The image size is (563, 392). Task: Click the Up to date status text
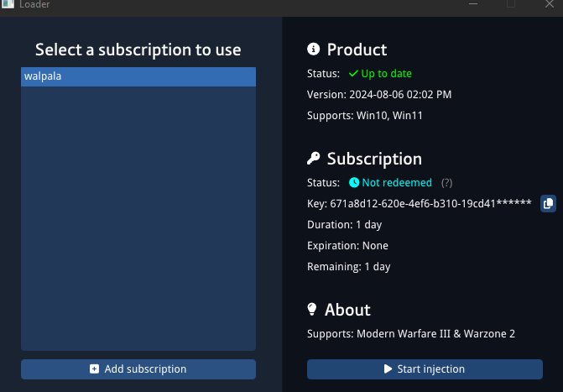click(x=386, y=74)
